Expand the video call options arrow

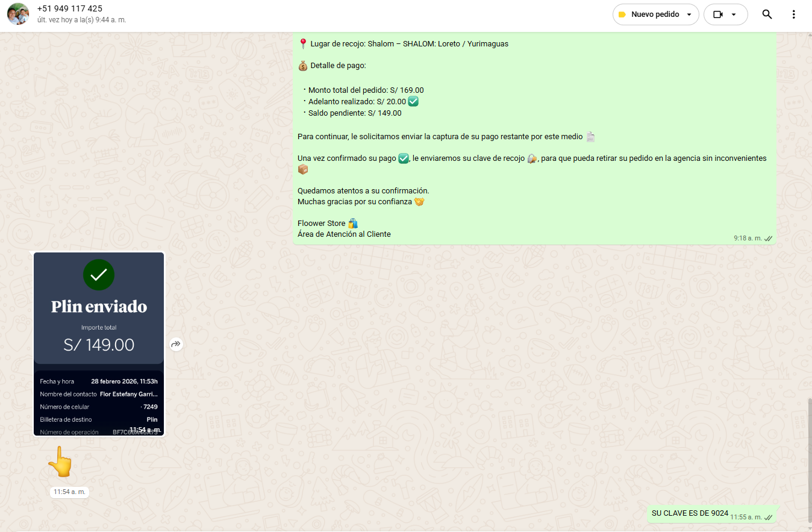point(734,14)
